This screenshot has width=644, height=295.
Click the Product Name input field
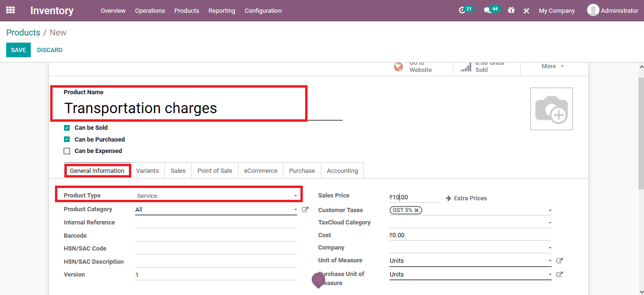(203, 108)
